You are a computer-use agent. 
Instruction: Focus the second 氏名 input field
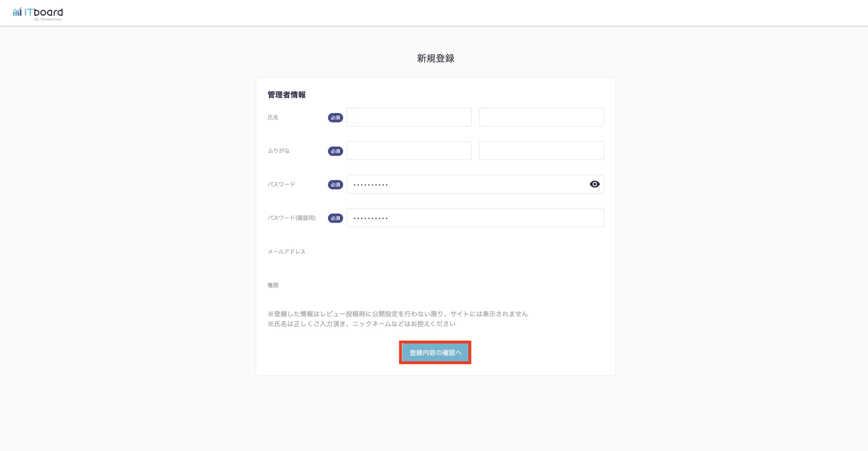pos(541,117)
